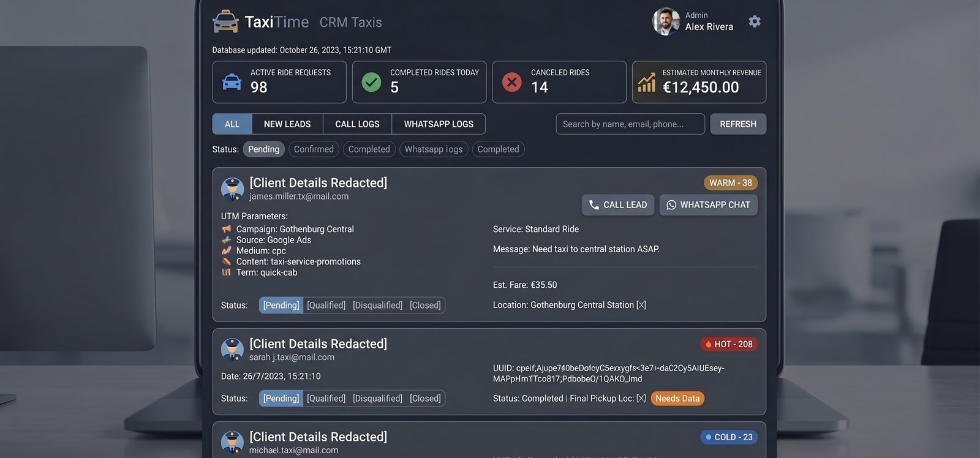
Task: Click the blue taxi icon for Active Ride Requests
Action: pos(232,82)
